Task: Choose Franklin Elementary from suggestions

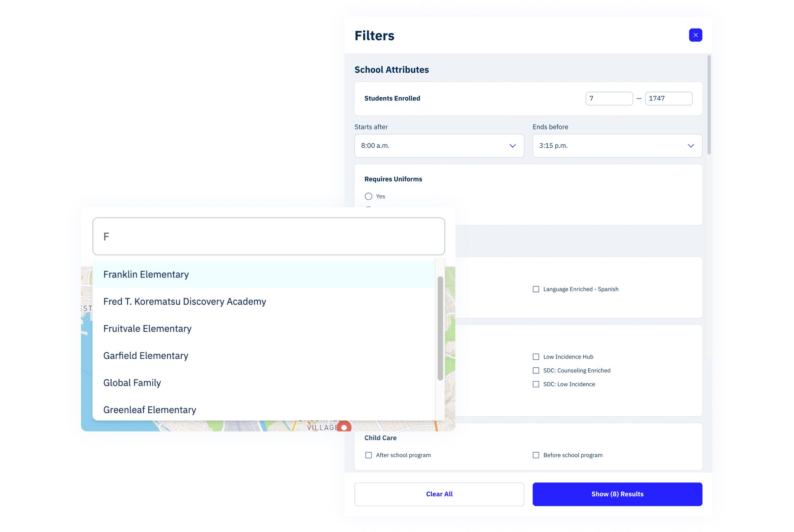Action: [x=146, y=274]
